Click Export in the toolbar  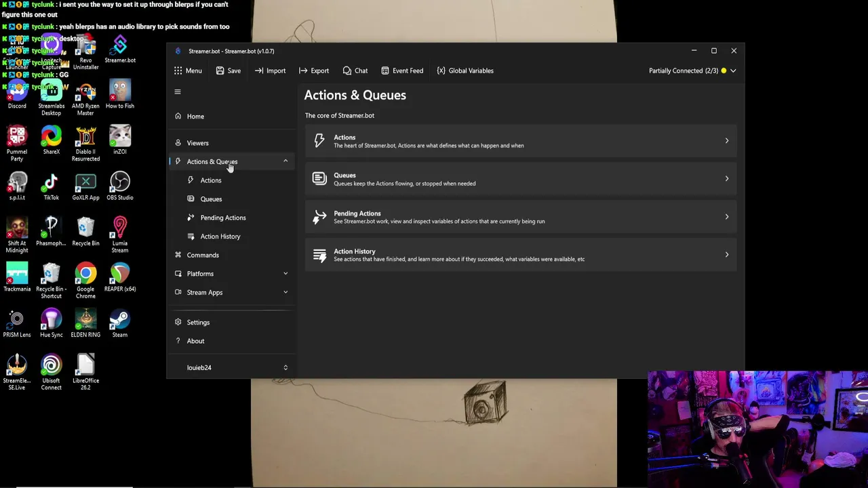(313, 70)
